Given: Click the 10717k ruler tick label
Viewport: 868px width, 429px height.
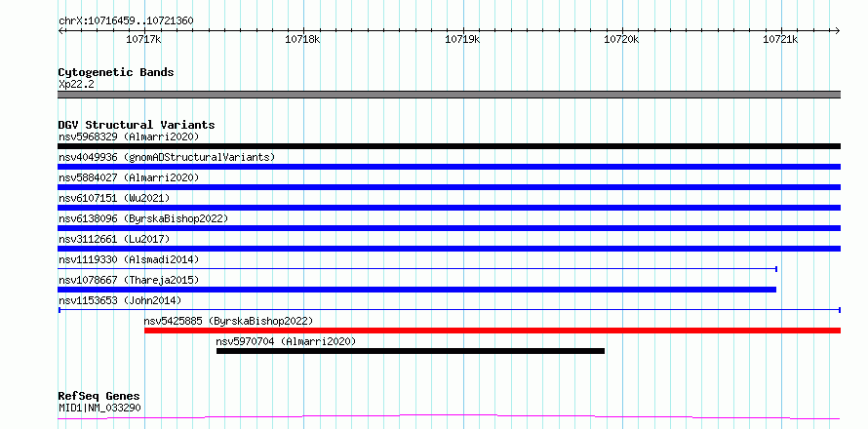Looking at the screenshot, I should pos(144,39).
